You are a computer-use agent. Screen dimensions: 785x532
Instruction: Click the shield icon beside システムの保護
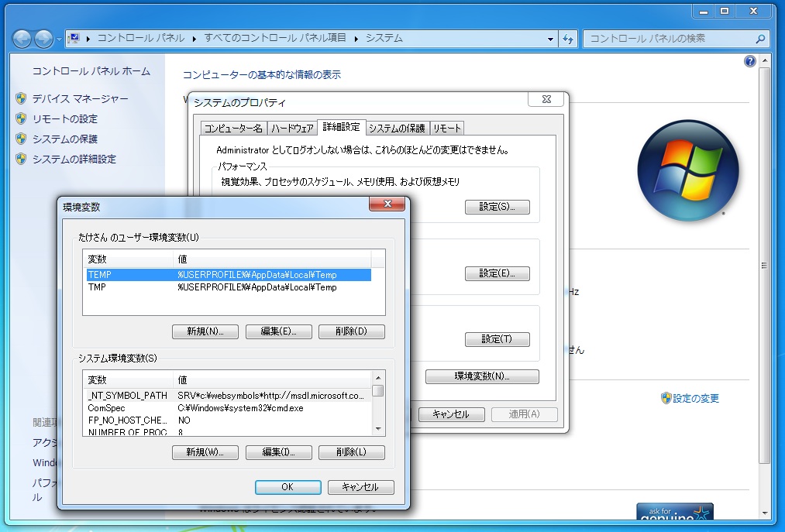[21, 139]
